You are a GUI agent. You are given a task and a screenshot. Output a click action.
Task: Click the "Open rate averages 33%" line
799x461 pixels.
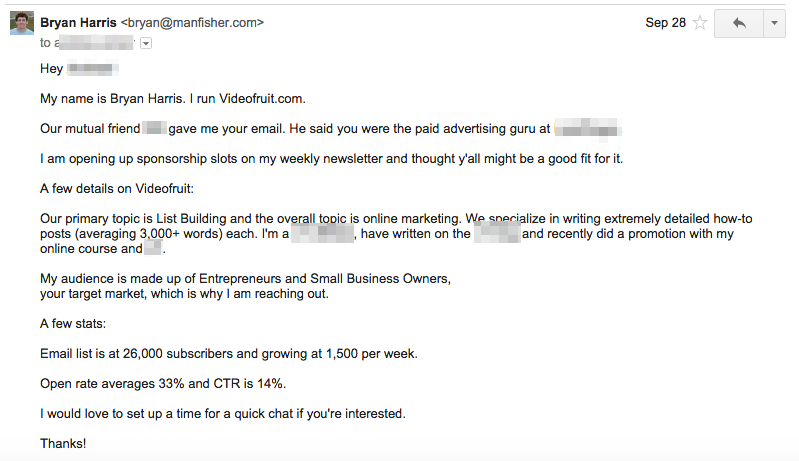pyautogui.click(x=163, y=384)
